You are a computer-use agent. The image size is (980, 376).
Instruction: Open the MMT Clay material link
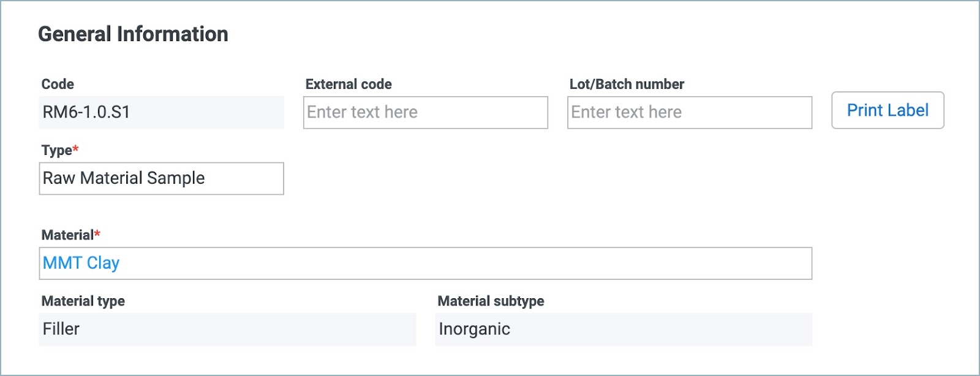[x=81, y=263]
